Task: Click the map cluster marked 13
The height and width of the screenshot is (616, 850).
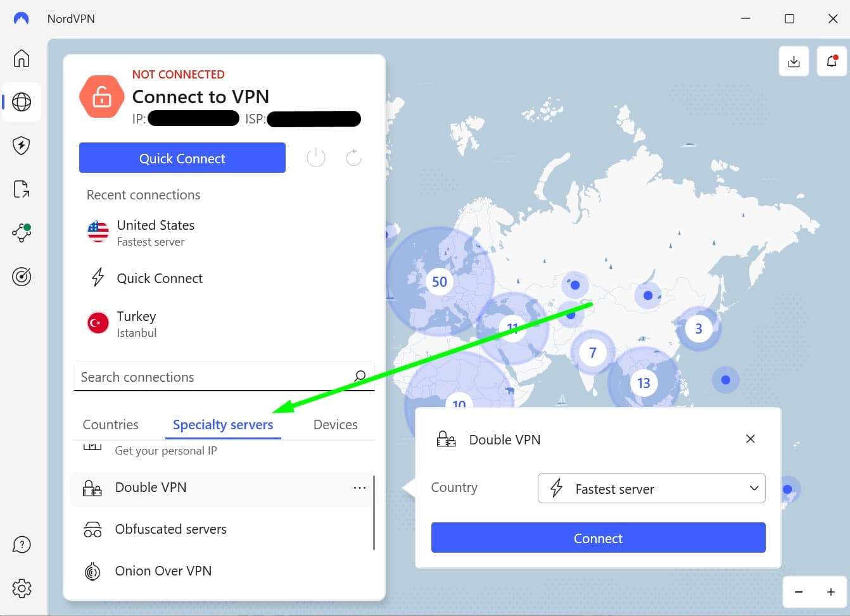Action: (x=644, y=383)
